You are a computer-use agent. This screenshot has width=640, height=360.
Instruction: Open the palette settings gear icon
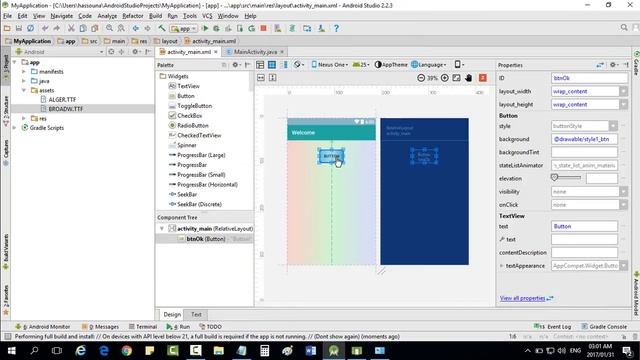point(236,65)
